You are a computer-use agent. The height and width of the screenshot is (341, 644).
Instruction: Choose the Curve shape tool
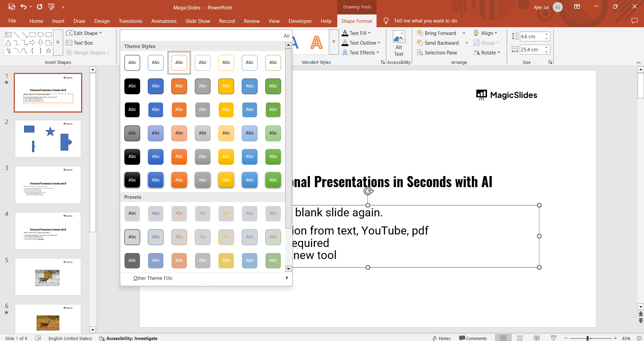[x=24, y=51]
